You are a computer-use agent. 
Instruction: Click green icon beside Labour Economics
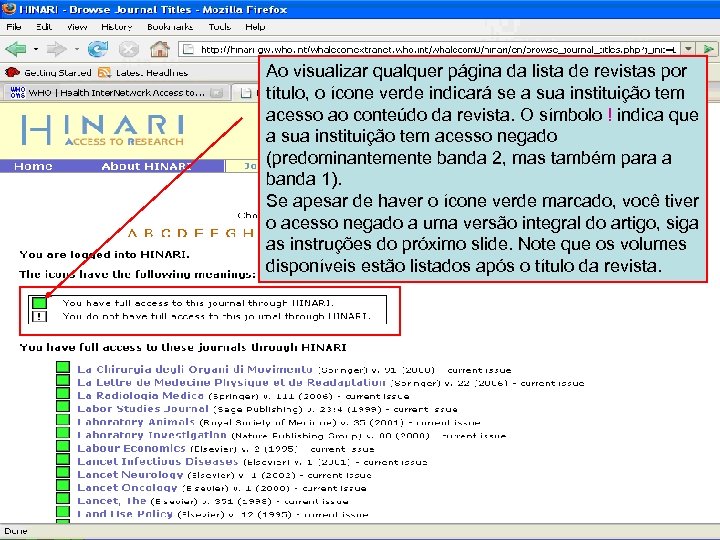(63, 446)
